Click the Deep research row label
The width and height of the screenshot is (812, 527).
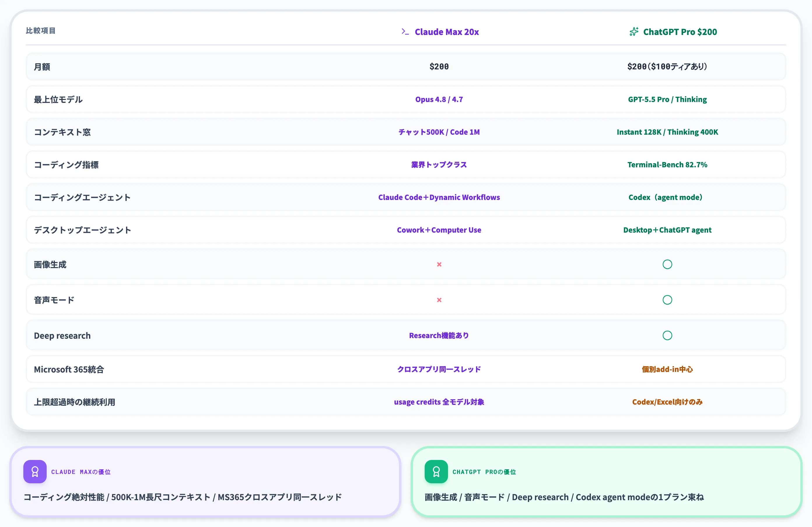(62, 336)
